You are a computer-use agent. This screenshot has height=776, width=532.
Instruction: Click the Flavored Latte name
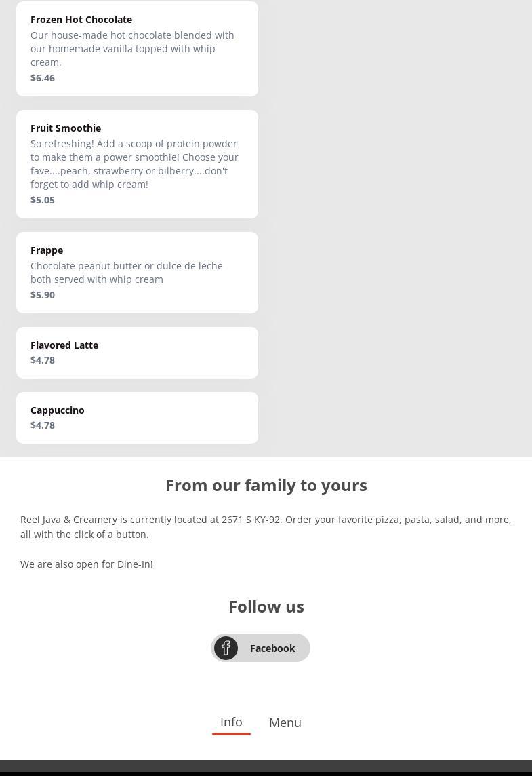64,345
